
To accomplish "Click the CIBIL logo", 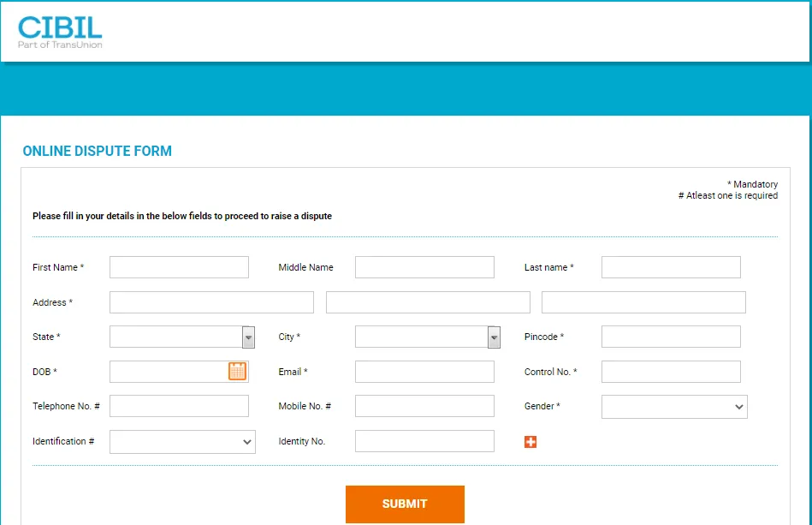I will 60,32.
